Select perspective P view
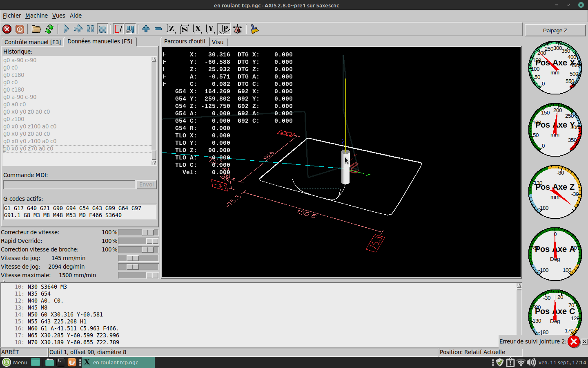 224,29
